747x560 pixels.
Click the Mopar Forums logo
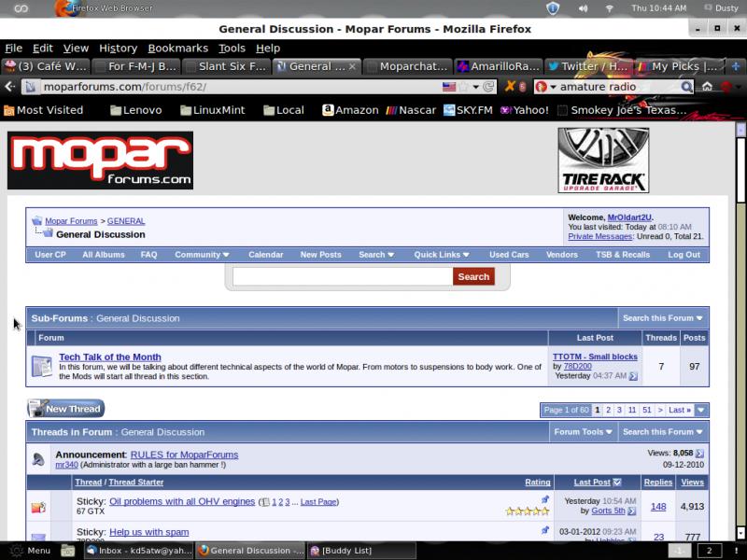(100, 161)
